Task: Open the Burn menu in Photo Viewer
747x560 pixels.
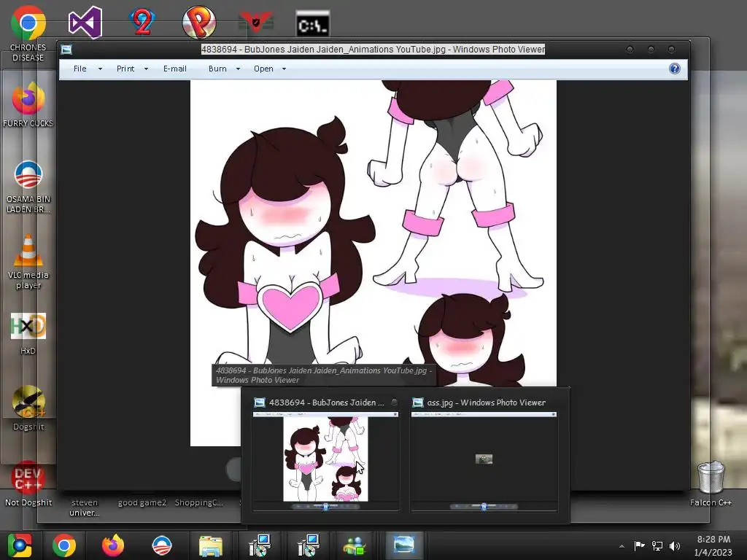Action: tap(217, 69)
